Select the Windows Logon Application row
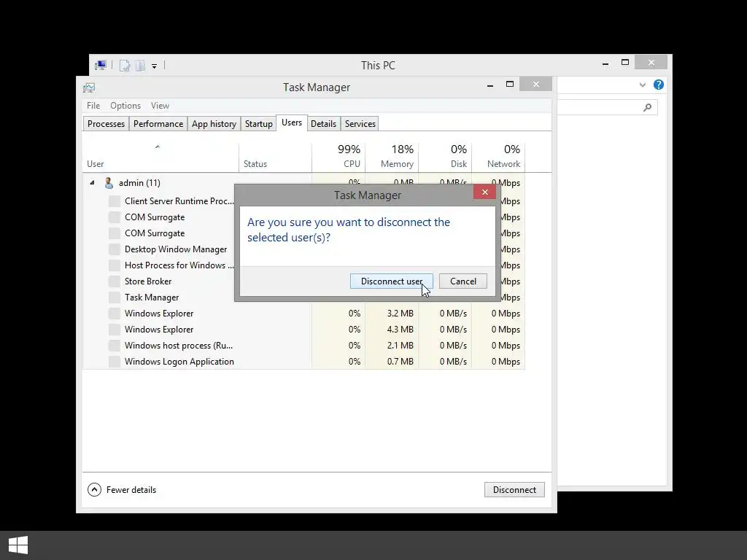The image size is (747, 560). tap(303, 362)
